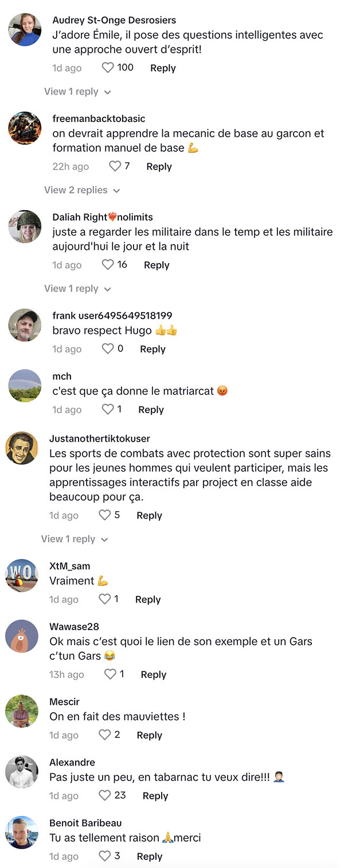Viewport: 344px width, 868px height.
Task: Heart Benoit Baribeau's comment
Action: [105, 856]
